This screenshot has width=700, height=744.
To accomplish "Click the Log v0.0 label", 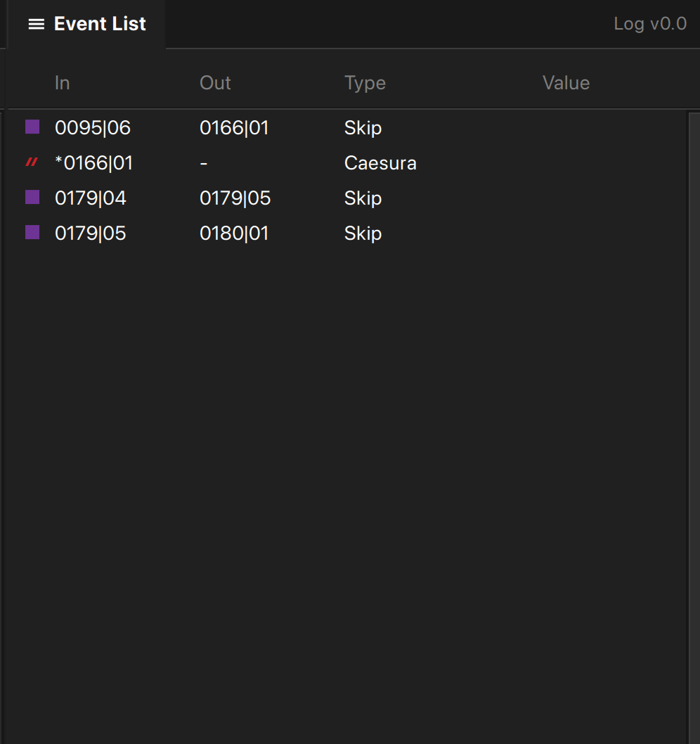I will coord(650,24).
